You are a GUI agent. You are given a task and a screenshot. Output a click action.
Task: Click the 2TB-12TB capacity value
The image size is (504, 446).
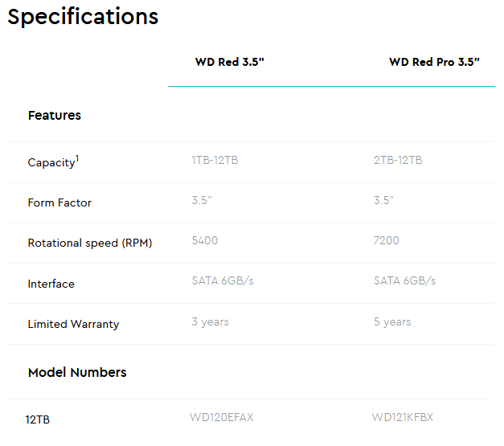(398, 160)
